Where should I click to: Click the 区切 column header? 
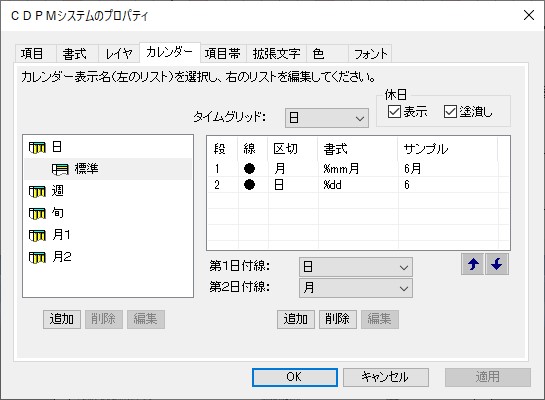293,149
